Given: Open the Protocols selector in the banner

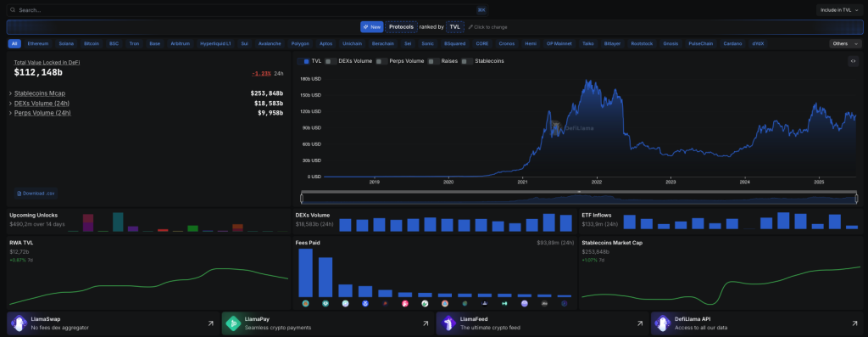Looking at the screenshot, I should (x=401, y=26).
